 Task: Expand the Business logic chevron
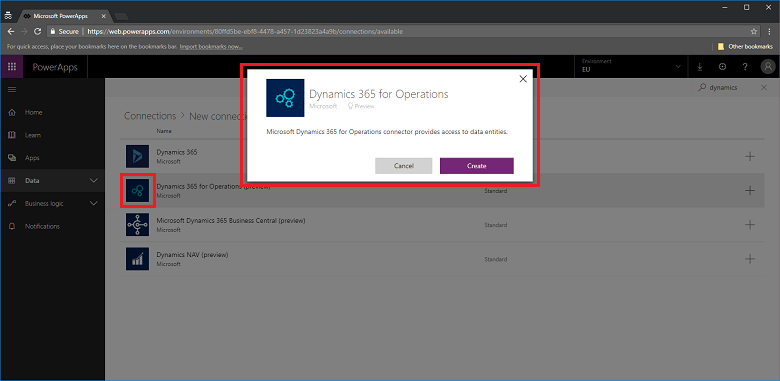pyautogui.click(x=94, y=203)
